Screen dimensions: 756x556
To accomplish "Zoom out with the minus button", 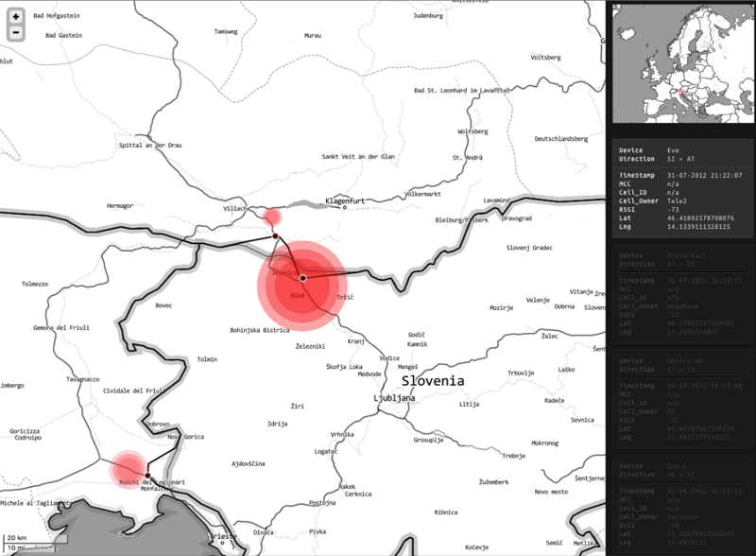I will 16,33.
